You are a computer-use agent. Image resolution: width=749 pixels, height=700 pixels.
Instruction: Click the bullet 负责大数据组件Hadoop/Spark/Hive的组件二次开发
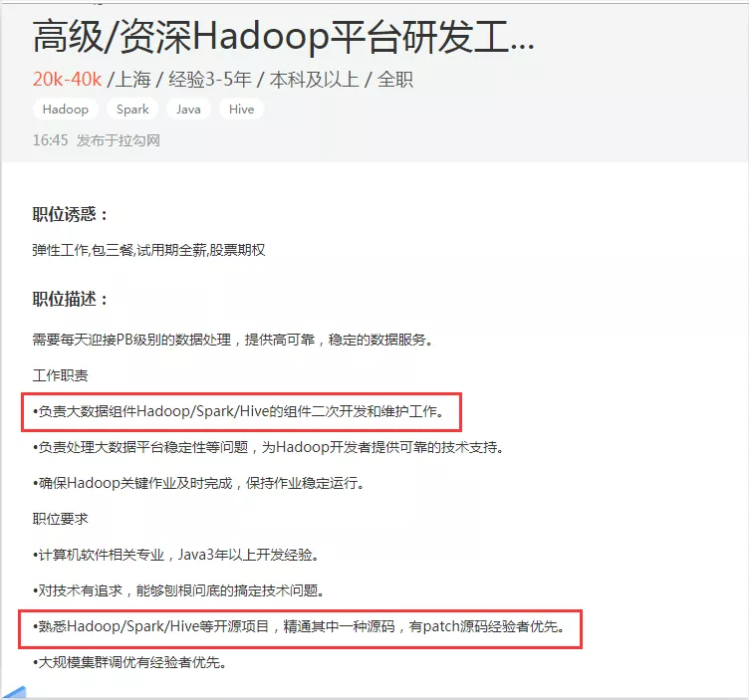pos(238,411)
